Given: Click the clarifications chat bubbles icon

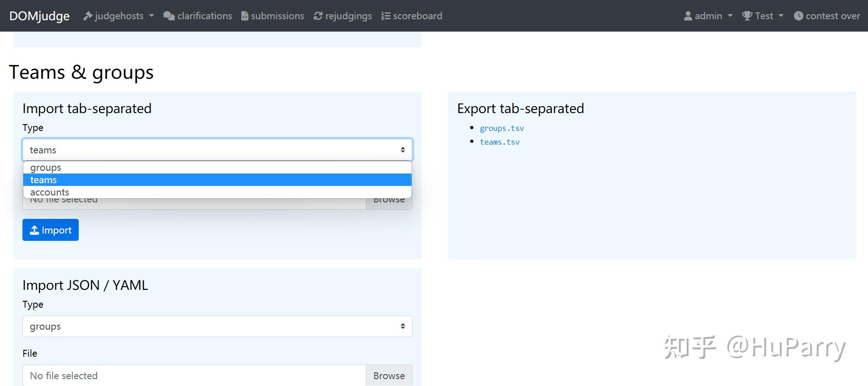Looking at the screenshot, I should point(169,16).
